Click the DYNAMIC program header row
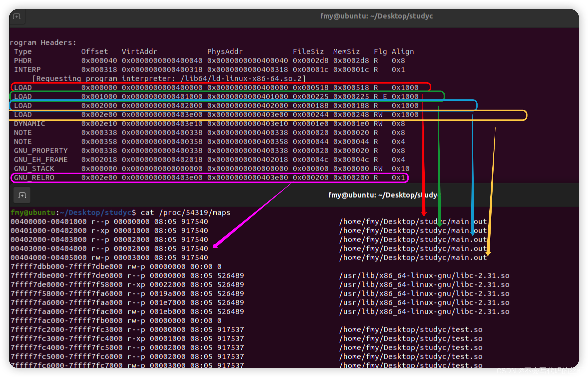Image resolution: width=588 pixels, height=377 pixels. click(209, 124)
